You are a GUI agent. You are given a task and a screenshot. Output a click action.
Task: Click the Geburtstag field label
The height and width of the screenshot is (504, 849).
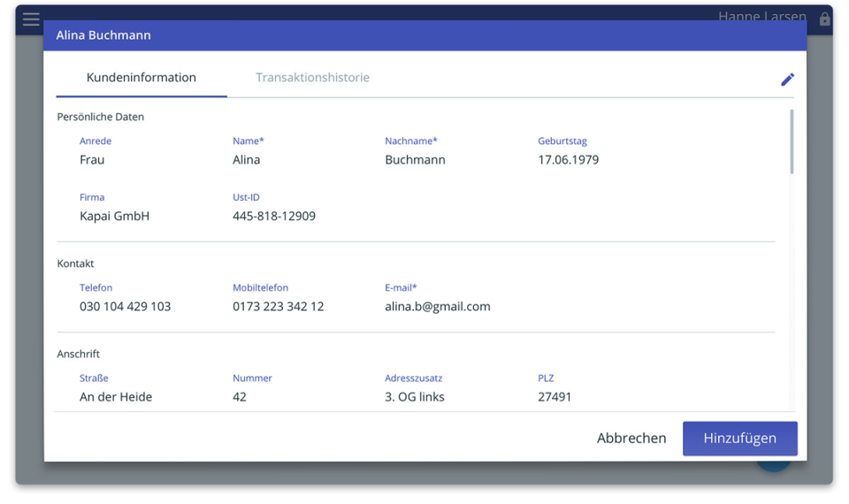pyautogui.click(x=562, y=141)
